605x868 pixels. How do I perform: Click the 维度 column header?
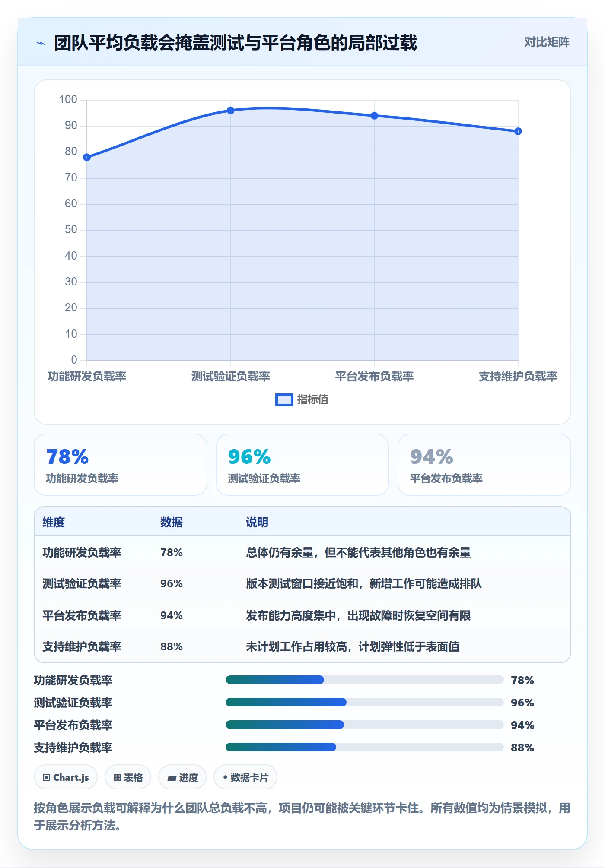point(54,522)
